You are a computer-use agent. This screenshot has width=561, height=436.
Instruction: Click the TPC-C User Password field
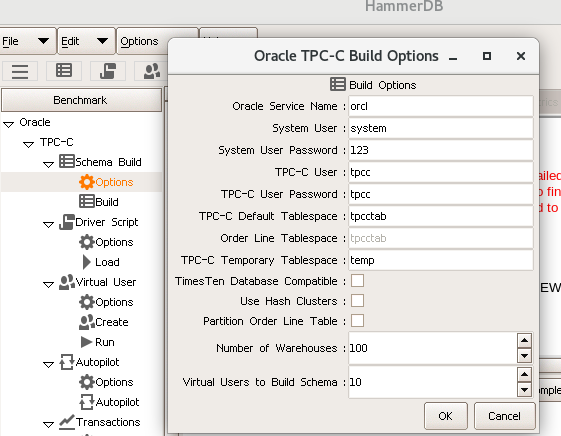[441, 194]
